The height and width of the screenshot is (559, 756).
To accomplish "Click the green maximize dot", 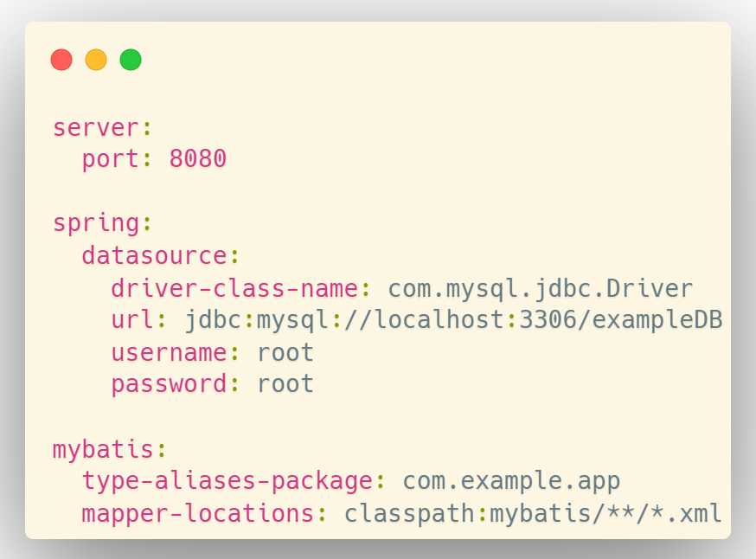I will click(x=131, y=60).
